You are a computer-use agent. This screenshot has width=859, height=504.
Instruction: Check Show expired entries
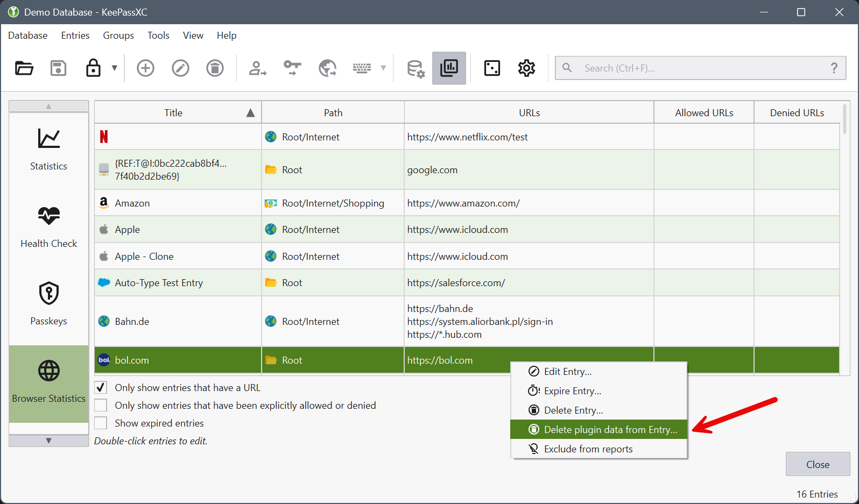point(101,423)
